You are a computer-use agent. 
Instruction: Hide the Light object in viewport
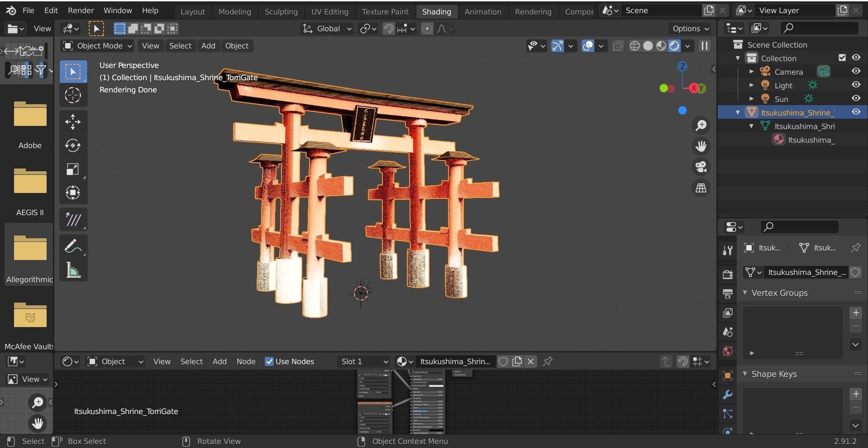pos(856,85)
